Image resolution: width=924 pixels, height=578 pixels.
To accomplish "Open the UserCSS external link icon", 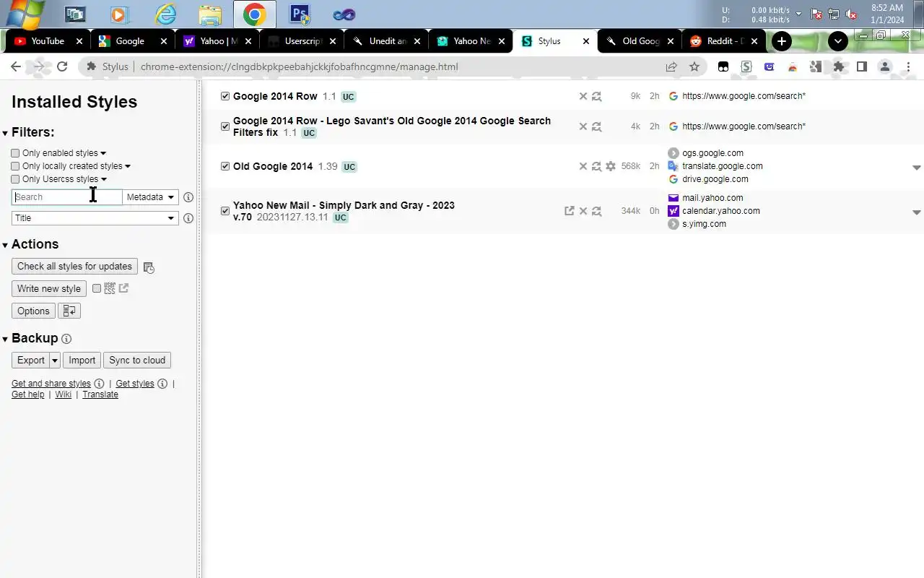I will coord(123,288).
